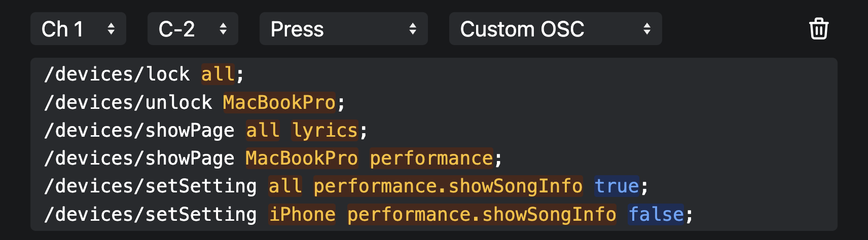Open the Press trigger type dropdown
This screenshot has width=868, height=240.
coord(343,29)
